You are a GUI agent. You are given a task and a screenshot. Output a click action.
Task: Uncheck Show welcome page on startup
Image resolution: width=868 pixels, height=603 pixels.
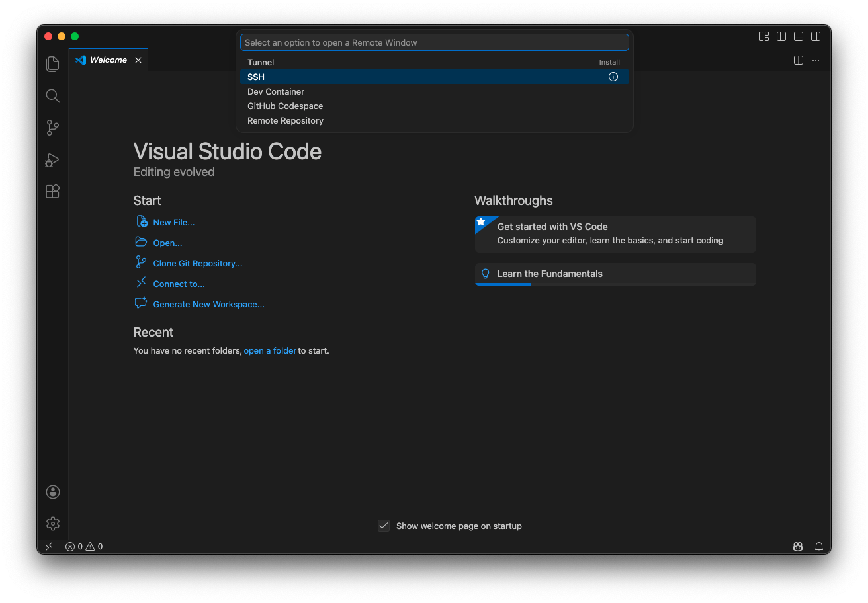[x=384, y=526]
